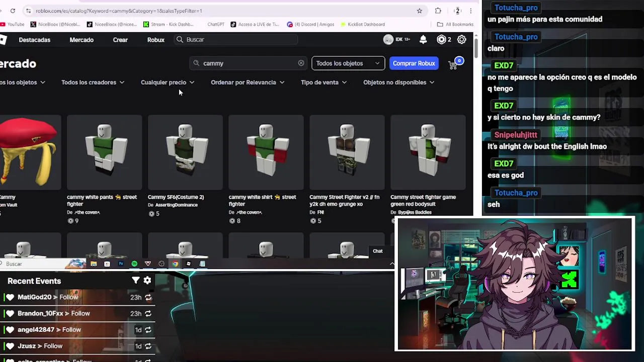Open the All Bookmarks folder
Viewport: 644px width, 362px height.
[455, 24]
